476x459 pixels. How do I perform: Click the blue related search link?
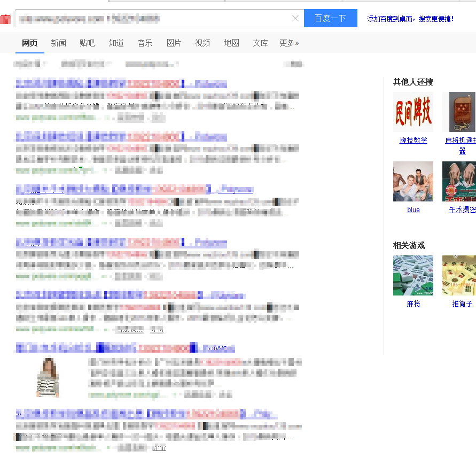[x=413, y=210]
